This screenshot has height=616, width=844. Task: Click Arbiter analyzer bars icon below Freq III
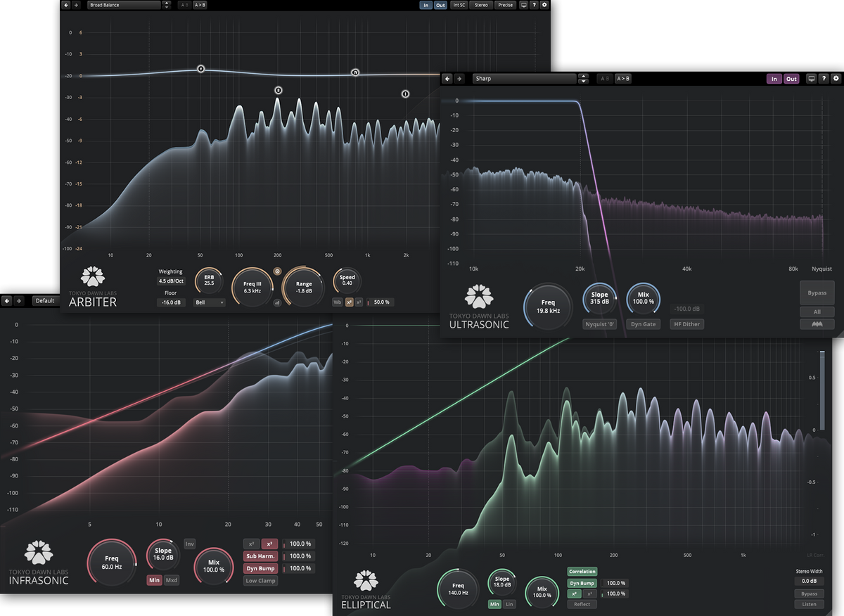(278, 303)
